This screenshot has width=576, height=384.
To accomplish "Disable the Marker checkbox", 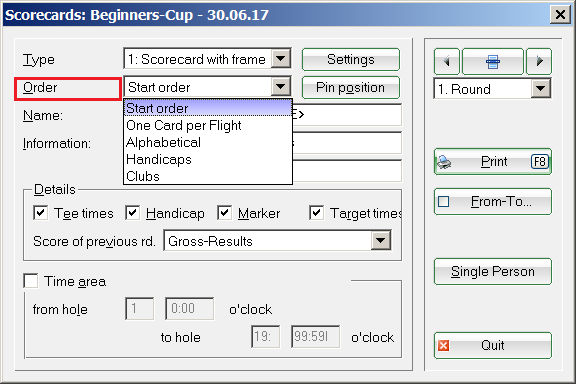I will click(x=224, y=213).
